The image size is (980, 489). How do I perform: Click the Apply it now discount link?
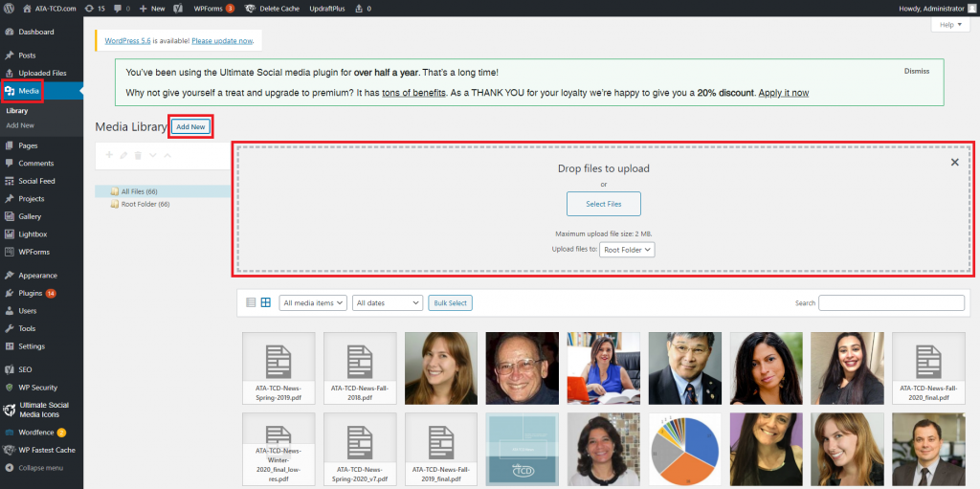point(784,93)
